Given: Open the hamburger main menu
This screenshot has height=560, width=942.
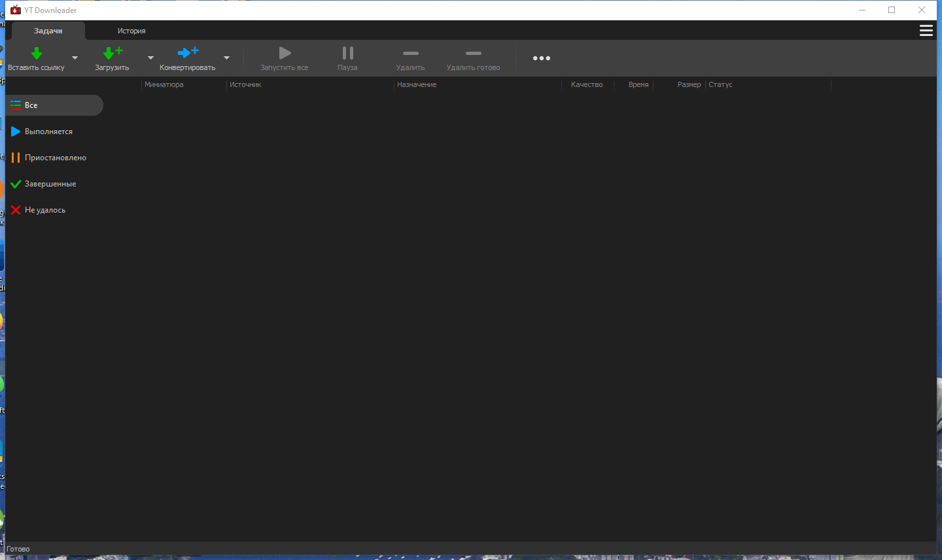Looking at the screenshot, I should 926,31.
